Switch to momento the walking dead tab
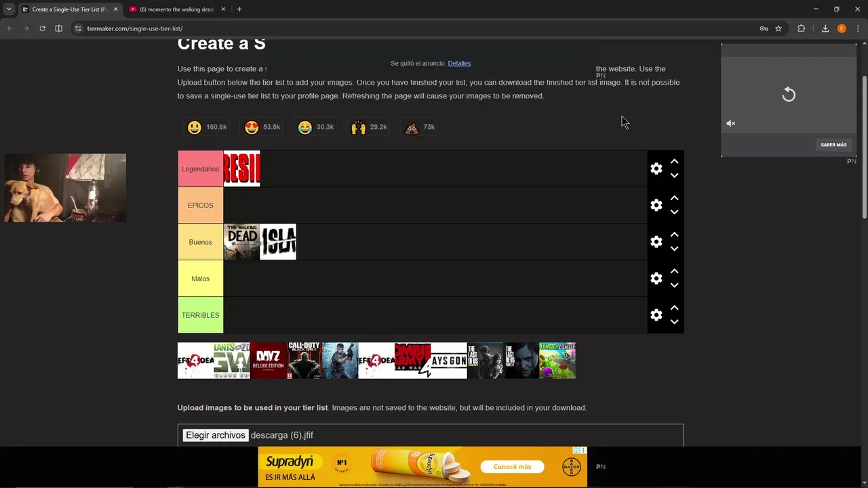The width and height of the screenshot is (868, 488). [x=176, y=9]
